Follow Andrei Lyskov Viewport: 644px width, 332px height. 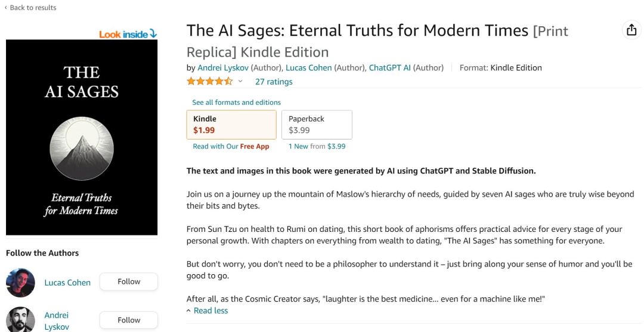(x=129, y=320)
